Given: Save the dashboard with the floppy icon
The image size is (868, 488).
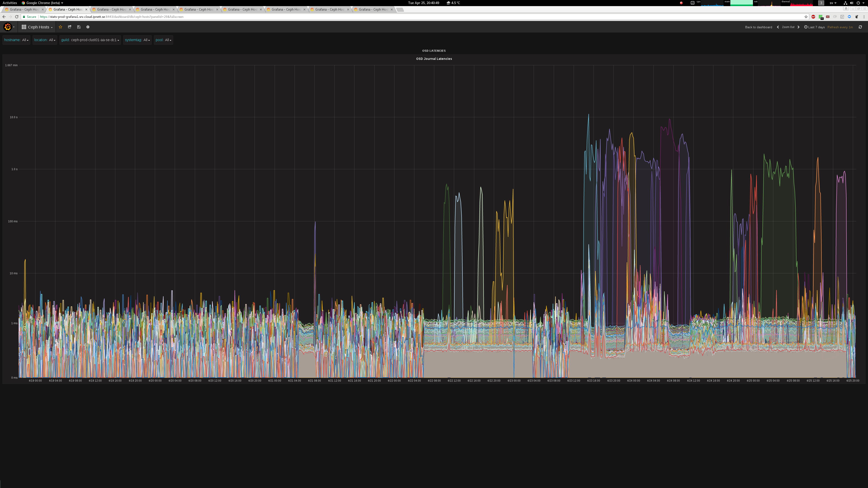Looking at the screenshot, I should 79,27.
